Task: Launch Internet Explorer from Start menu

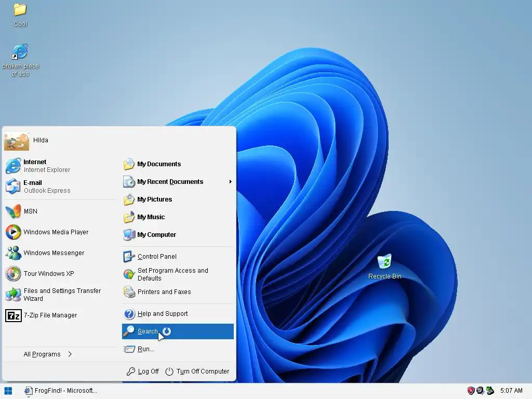Action: 59,166
